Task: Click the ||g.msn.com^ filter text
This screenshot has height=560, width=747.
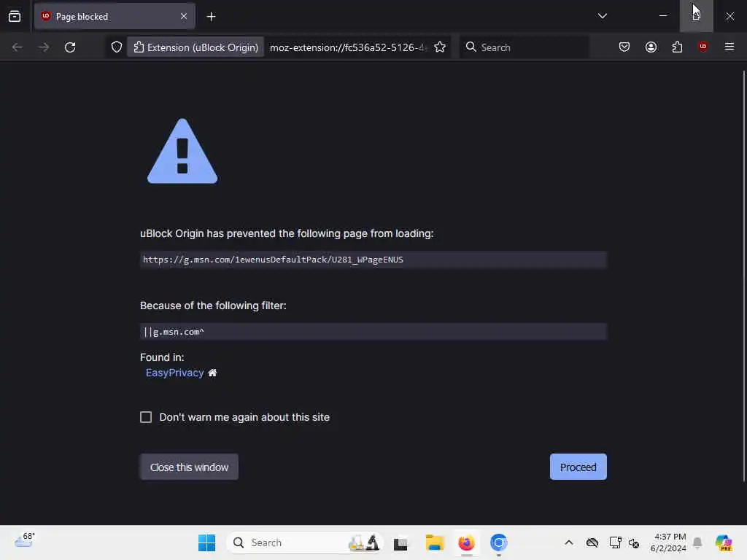Action: pyautogui.click(x=174, y=332)
